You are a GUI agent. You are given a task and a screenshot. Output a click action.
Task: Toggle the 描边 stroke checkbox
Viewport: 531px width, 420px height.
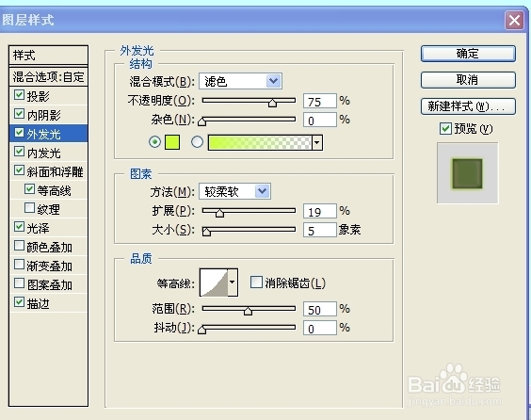click(19, 301)
